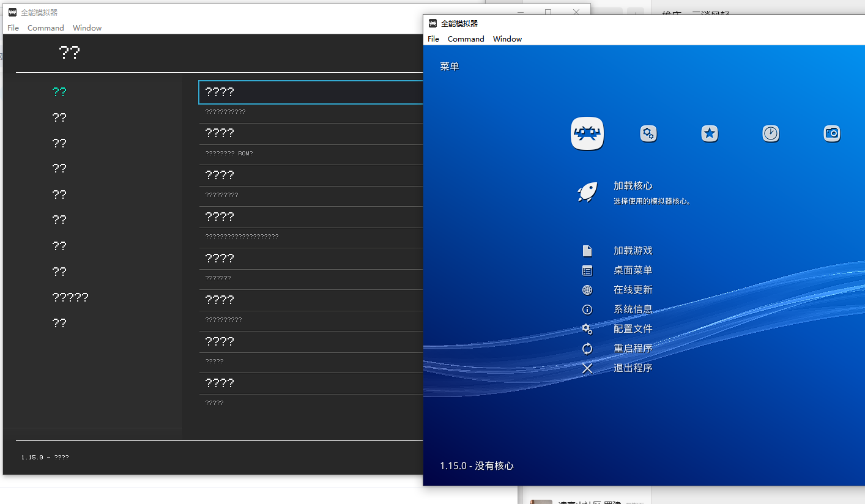The height and width of the screenshot is (504, 865).
Task: Open the File menu in the front window
Action: (433, 39)
